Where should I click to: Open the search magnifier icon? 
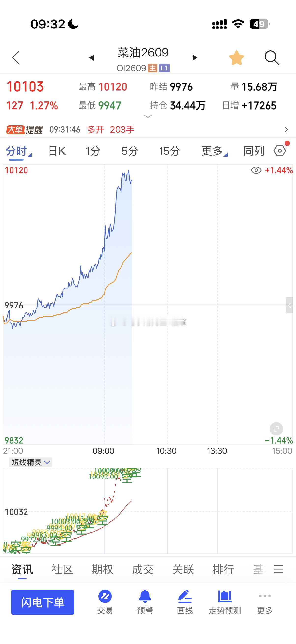click(271, 58)
